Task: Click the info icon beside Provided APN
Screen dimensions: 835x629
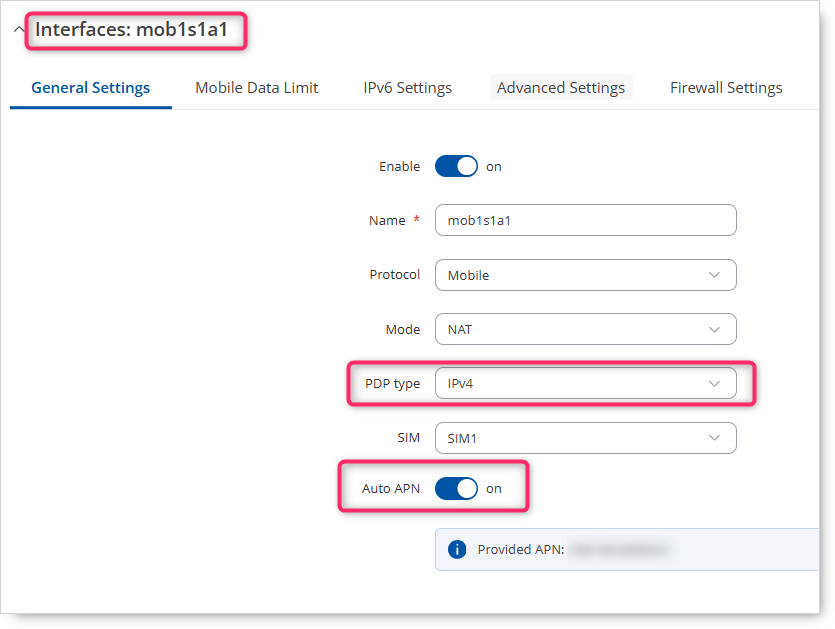Action: (x=456, y=549)
